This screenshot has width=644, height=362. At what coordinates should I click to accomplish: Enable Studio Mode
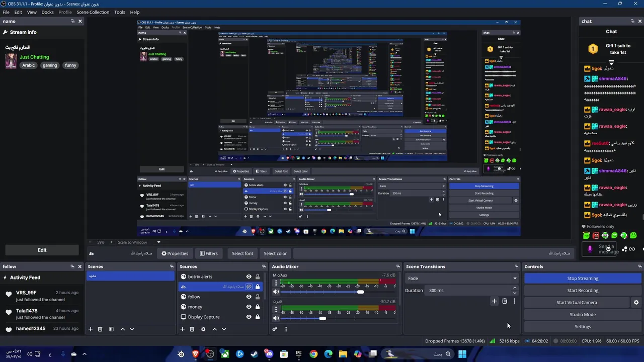click(x=583, y=315)
